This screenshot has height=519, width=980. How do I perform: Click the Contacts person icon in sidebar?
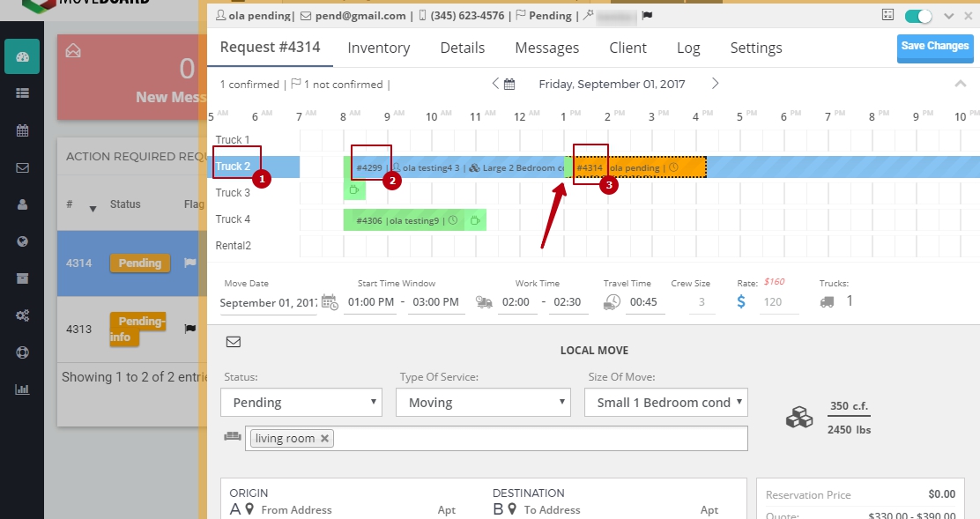coord(21,203)
